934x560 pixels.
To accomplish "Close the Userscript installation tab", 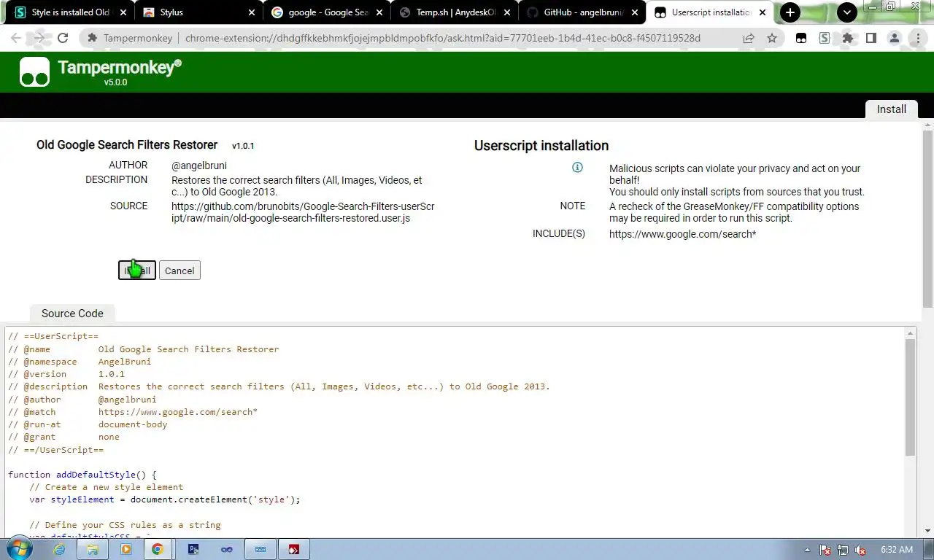I will point(764,12).
